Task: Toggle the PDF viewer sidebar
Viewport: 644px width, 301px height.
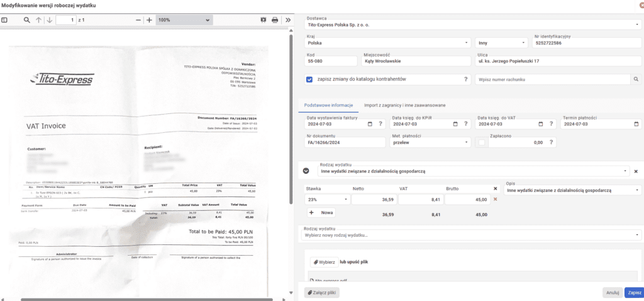Action: click(4, 20)
